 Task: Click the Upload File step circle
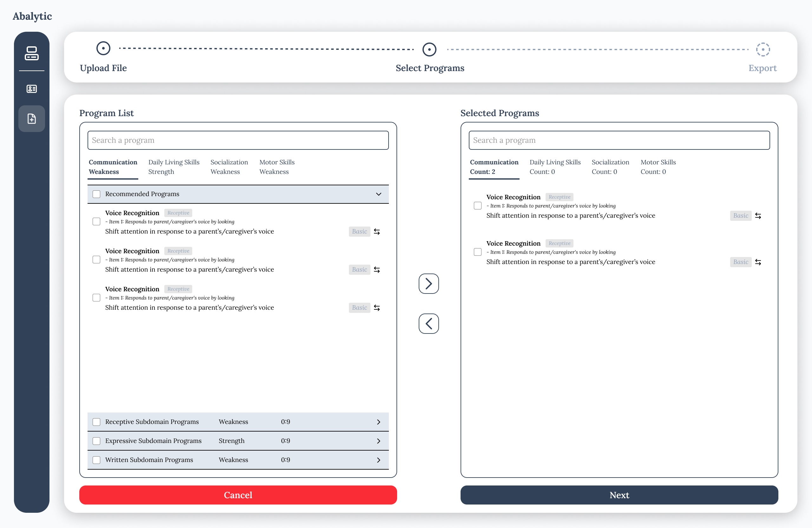pos(103,49)
